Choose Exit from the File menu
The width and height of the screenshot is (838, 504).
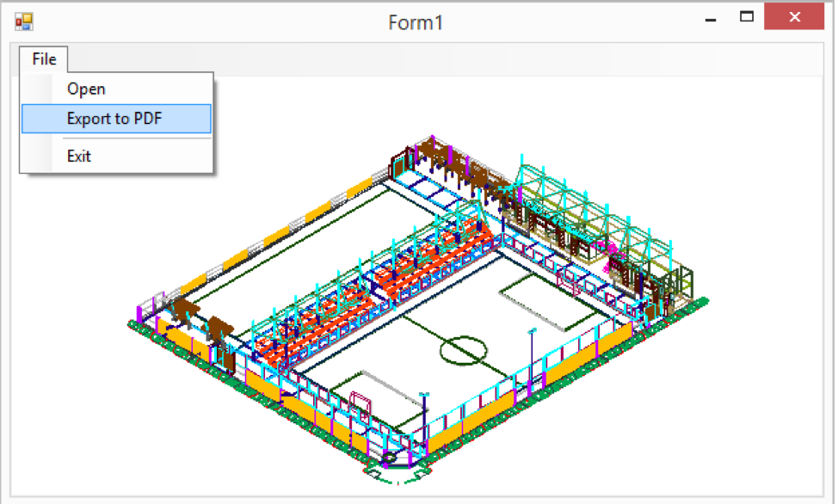116,156
